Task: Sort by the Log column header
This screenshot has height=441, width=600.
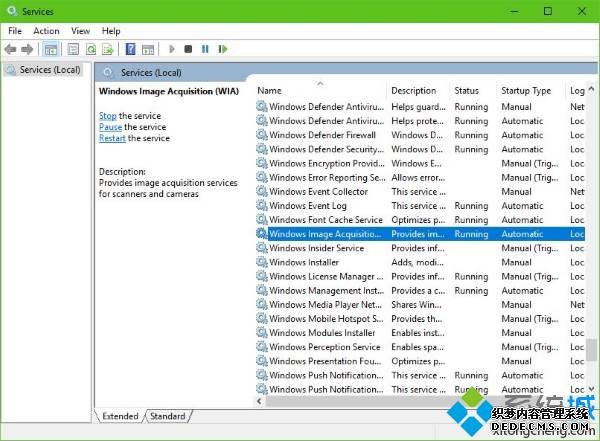Action: (x=576, y=91)
